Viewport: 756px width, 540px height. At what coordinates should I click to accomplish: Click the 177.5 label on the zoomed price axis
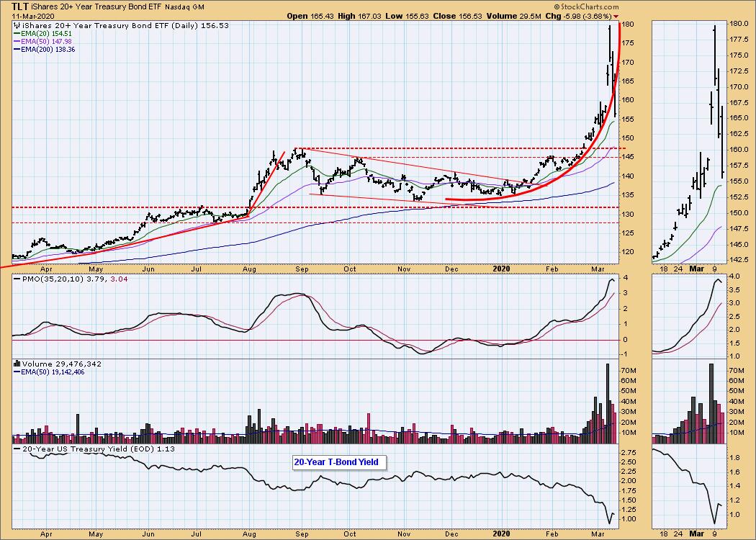click(x=739, y=40)
